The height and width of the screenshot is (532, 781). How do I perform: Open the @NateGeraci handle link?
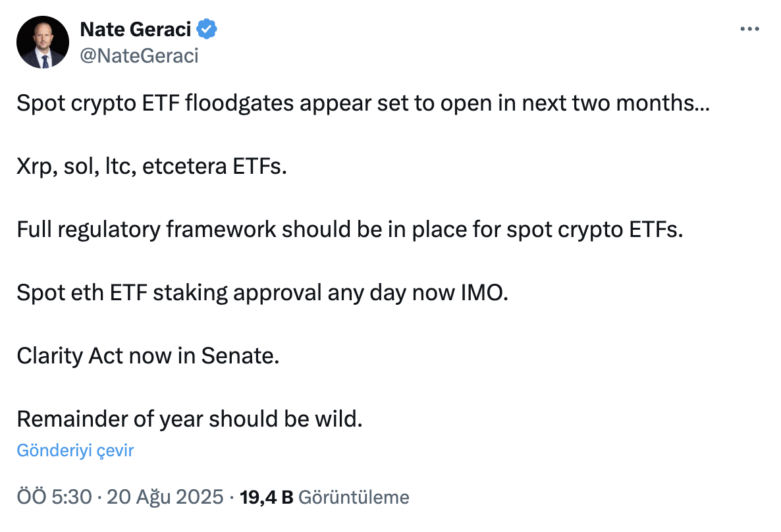[x=139, y=56]
